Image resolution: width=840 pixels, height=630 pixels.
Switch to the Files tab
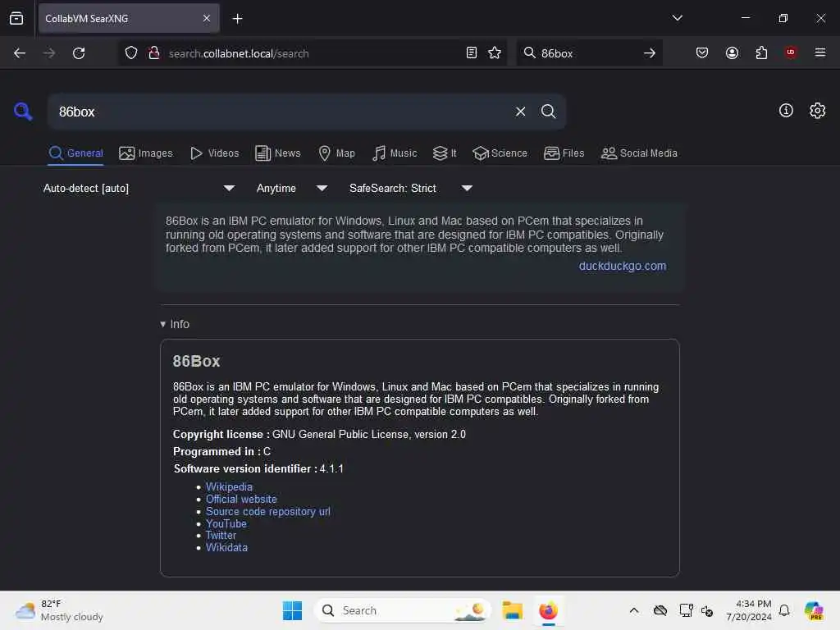pyautogui.click(x=564, y=153)
